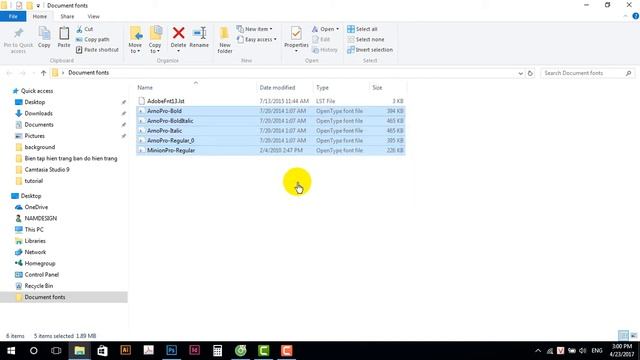This screenshot has width=640, height=360.
Task: Switch to the Share ribbon tab
Action: click(67, 16)
